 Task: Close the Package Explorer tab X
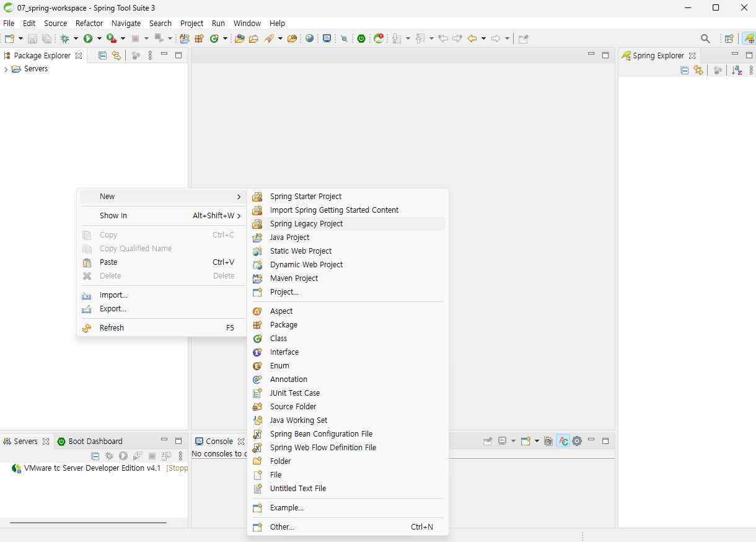coord(79,56)
